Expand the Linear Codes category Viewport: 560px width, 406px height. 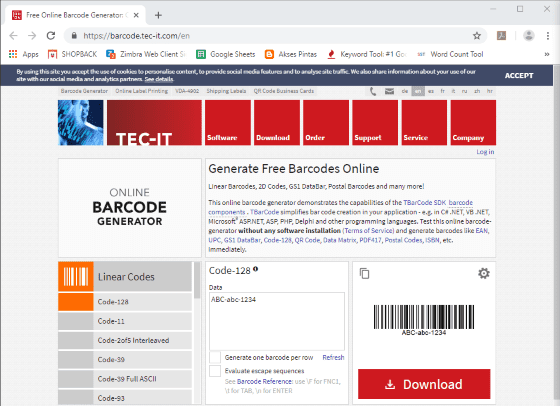(125, 277)
